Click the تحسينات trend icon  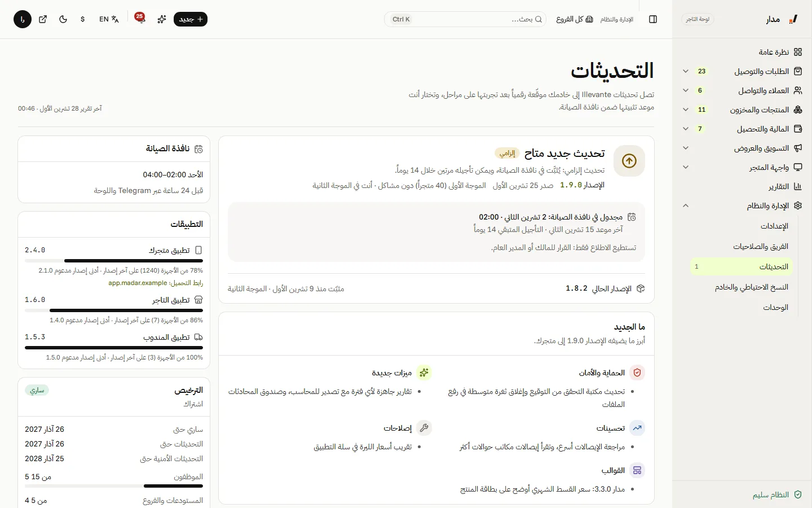tap(637, 428)
